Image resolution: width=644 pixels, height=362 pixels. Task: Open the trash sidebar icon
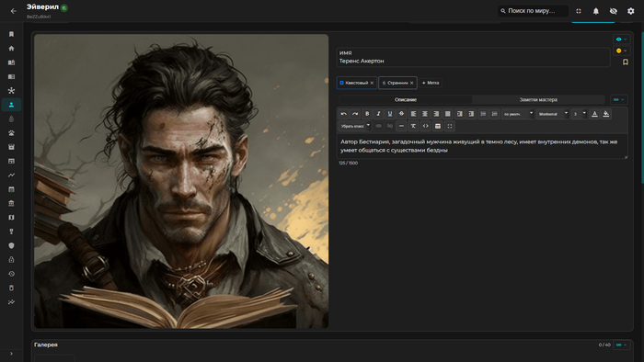pos(11,288)
